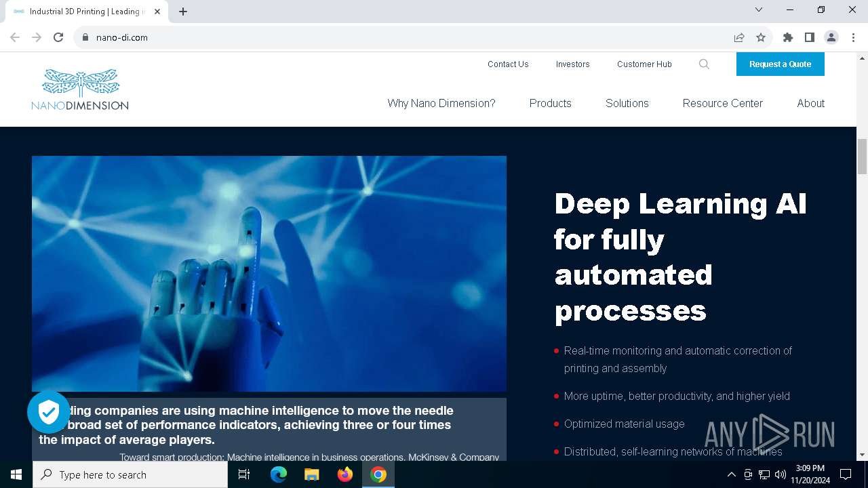
Task: Go back using the browser back arrow
Action: tap(15, 37)
